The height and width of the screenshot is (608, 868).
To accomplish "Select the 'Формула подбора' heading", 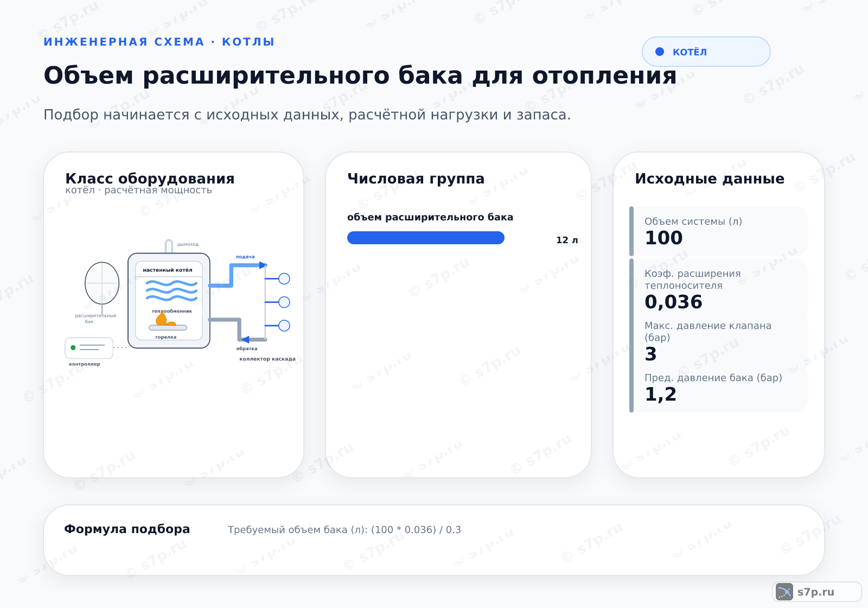I will [x=127, y=529].
